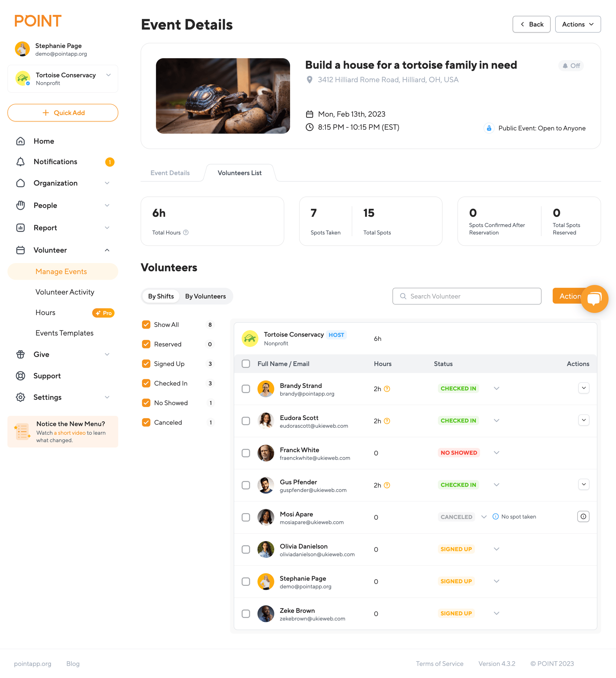Uncheck the No Showed filter checkbox
The image size is (616, 678).
click(x=146, y=403)
